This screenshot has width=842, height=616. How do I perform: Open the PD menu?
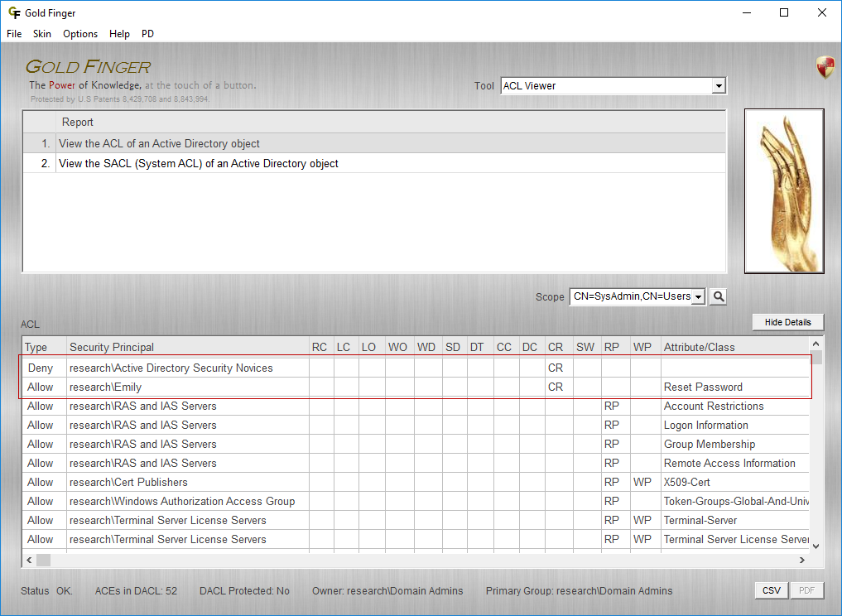(147, 34)
